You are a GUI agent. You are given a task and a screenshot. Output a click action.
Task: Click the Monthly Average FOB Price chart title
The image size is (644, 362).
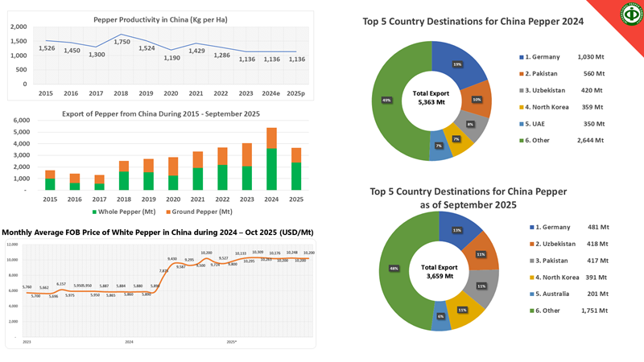[158, 232]
